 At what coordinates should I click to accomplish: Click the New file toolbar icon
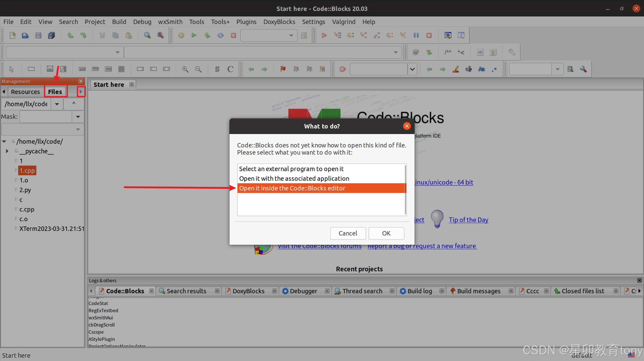pos(12,35)
